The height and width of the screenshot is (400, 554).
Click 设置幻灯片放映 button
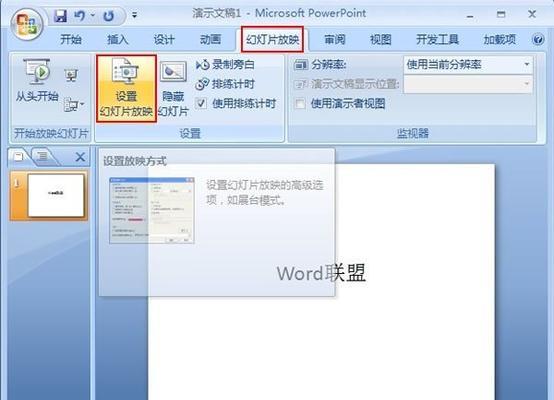[126, 88]
